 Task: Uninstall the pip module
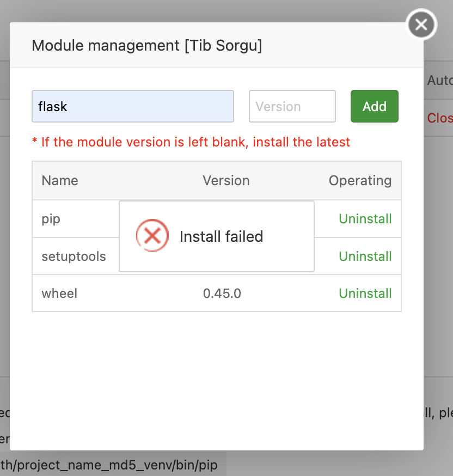[x=365, y=219]
